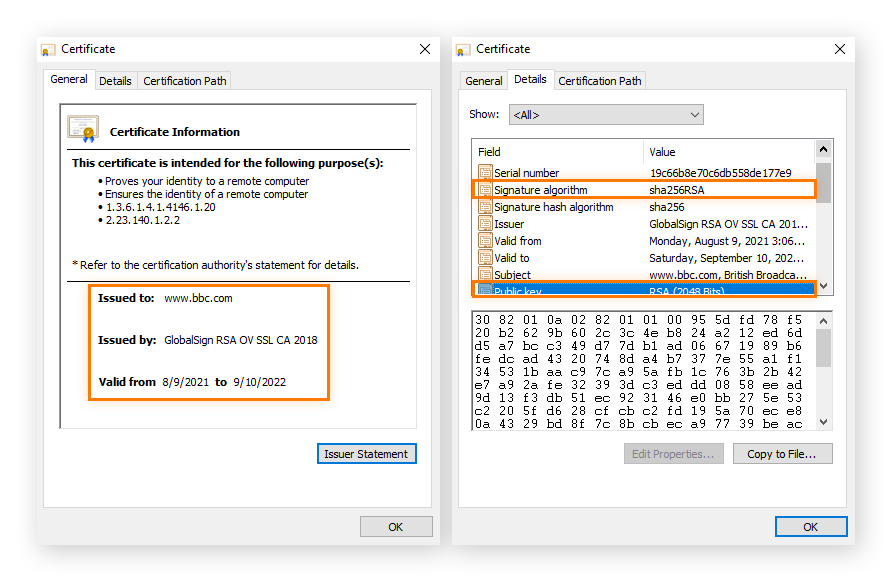Screen dimensions: 894x585
Task: Close the right Certificate window
Action: tap(840, 50)
